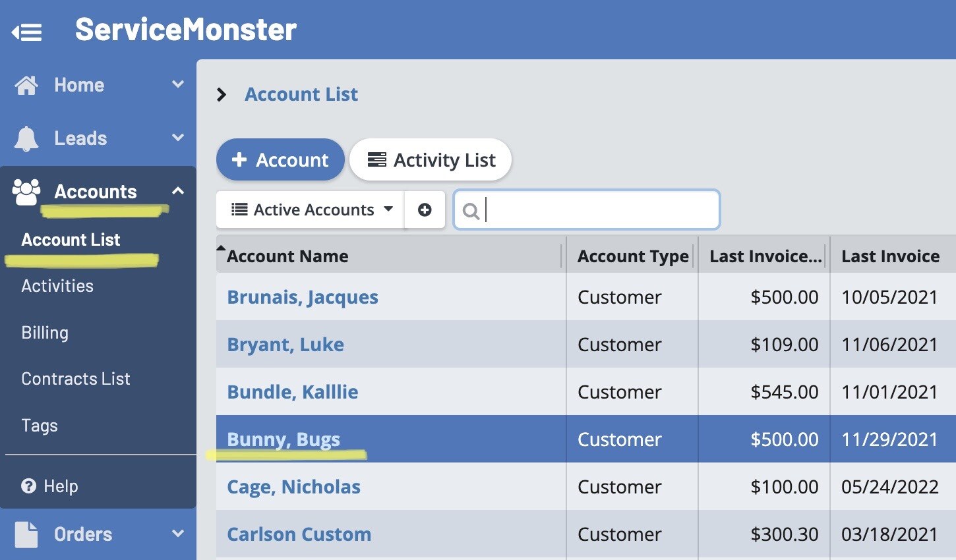The height and width of the screenshot is (560, 956).
Task: Open the Bunny, Bugs account link
Action: point(284,439)
